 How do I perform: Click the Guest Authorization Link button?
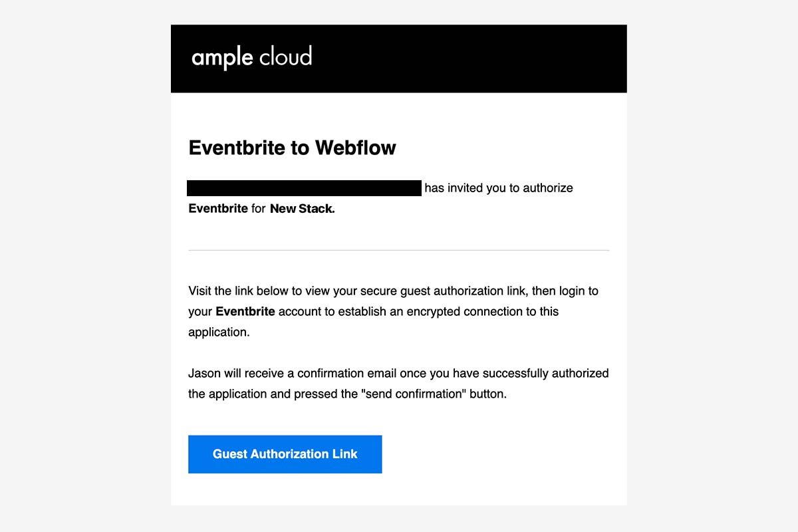click(285, 454)
